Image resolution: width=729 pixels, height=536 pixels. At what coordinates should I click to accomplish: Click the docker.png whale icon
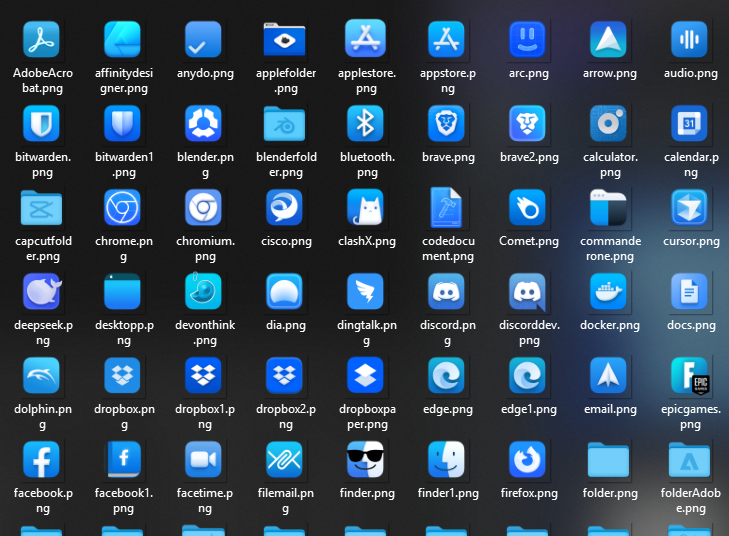click(608, 291)
